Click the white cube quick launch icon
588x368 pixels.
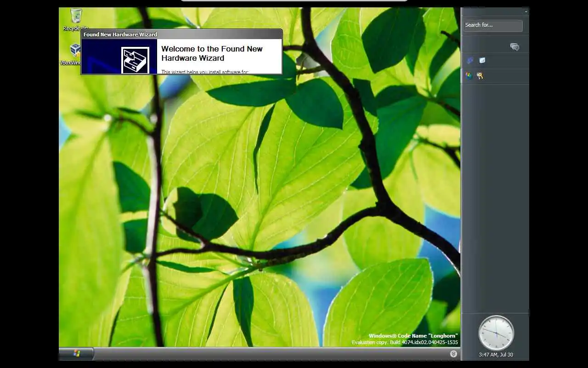(482, 60)
